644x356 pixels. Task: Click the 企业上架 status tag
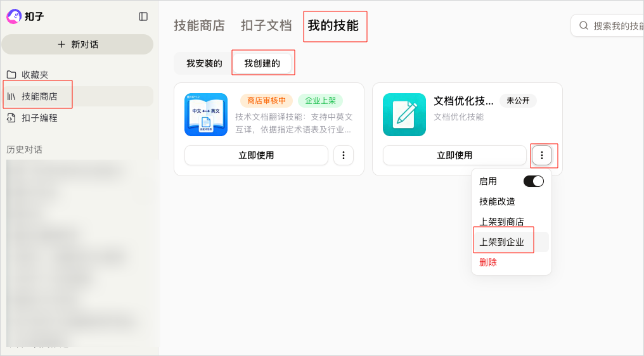click(x=320, y=101)
